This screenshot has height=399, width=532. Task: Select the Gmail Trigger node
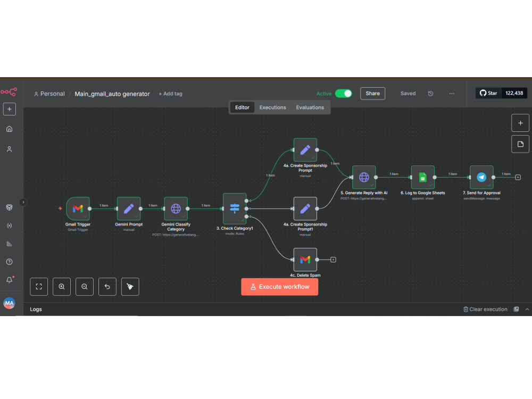pos(78,209)
